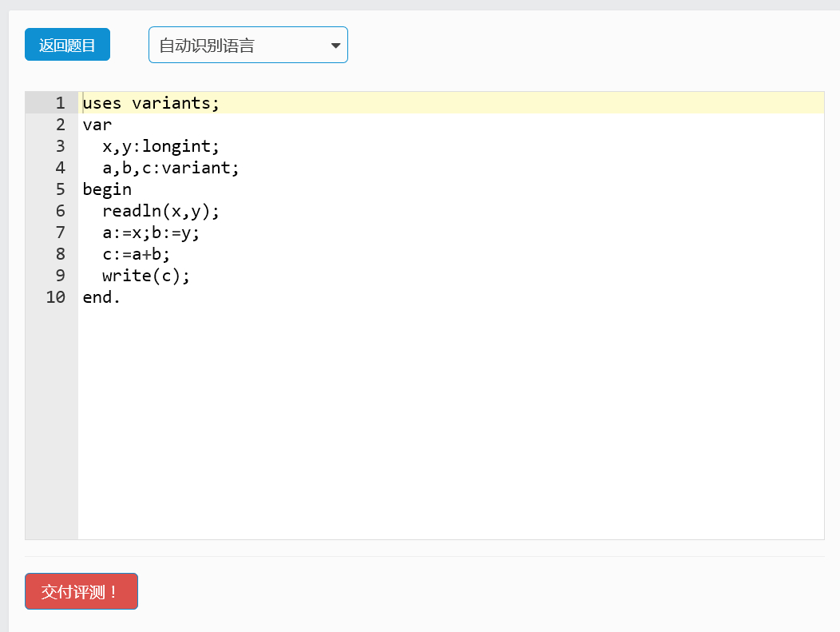Click gutter line number 5
The height and width of the screenshot is (632, 840).
60,189
